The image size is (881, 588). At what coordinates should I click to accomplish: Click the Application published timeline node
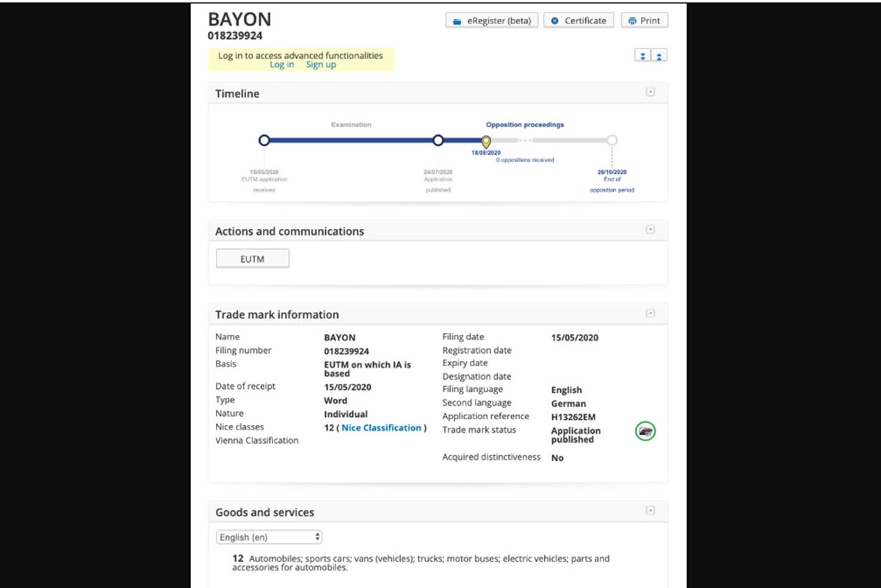pos(438,140)
